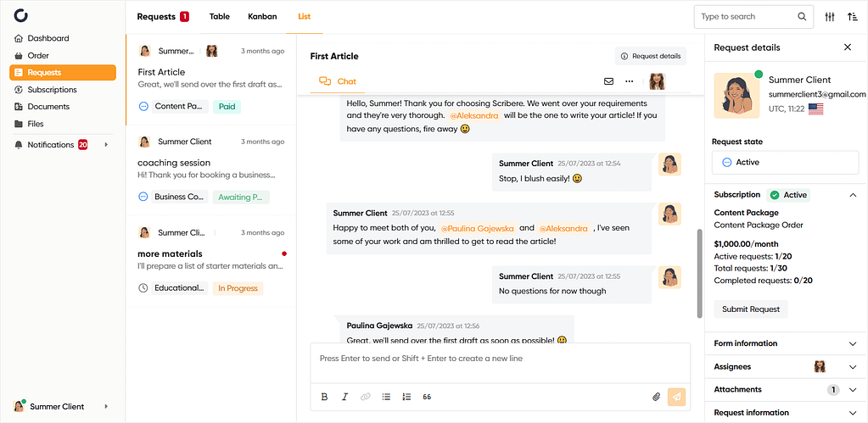The image size is (868, 423).
Task: Select the List view tab
Action: tap(304, 17)
